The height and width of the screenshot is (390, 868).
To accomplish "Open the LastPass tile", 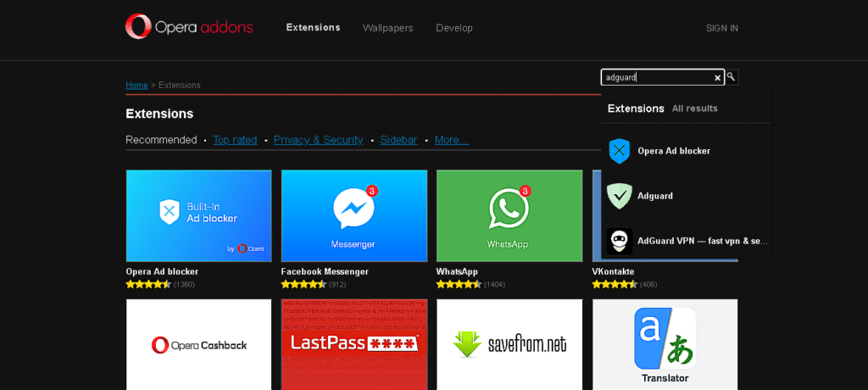I will click(x=354, y=344).
